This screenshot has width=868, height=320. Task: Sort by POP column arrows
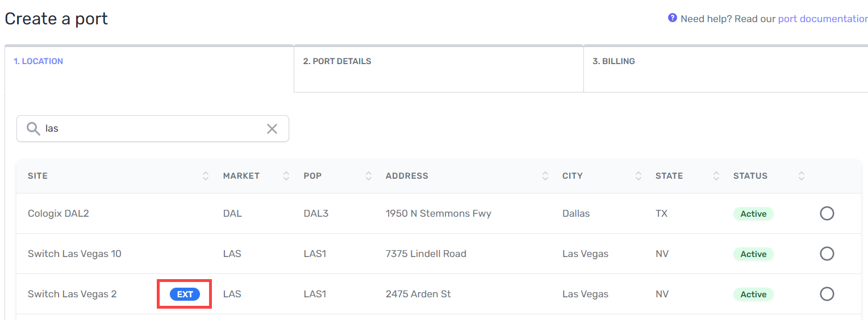tap(369, 176)
